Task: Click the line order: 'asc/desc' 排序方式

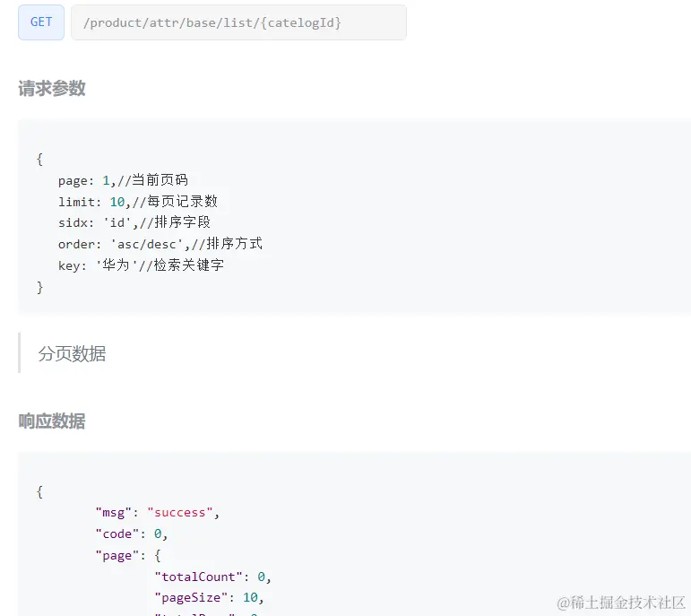Action: [160, 243]
